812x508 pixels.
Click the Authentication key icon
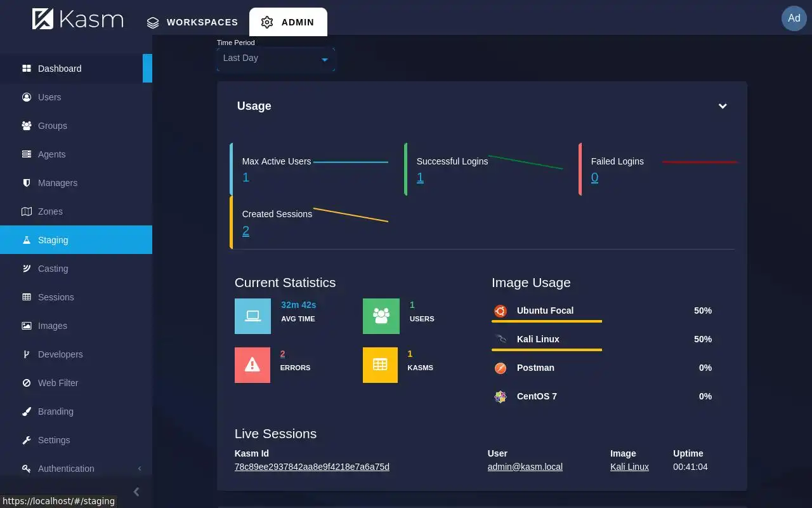coord(27,469)
